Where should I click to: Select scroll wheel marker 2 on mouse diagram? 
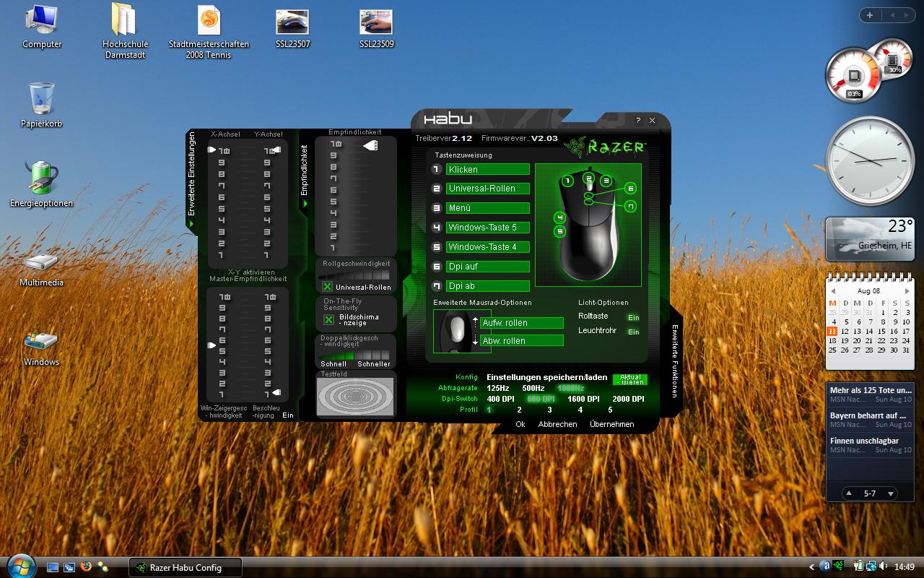tap(589, 178)
